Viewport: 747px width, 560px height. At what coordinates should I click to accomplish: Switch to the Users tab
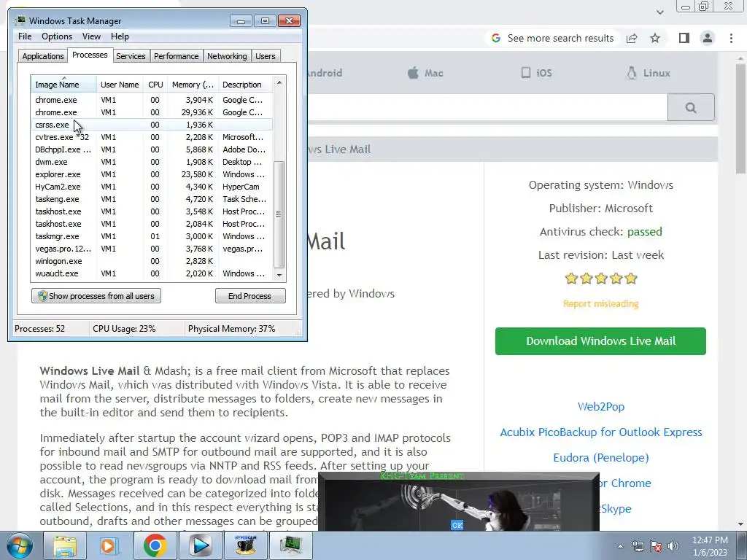pyautogui.click(x=265, y=56)
